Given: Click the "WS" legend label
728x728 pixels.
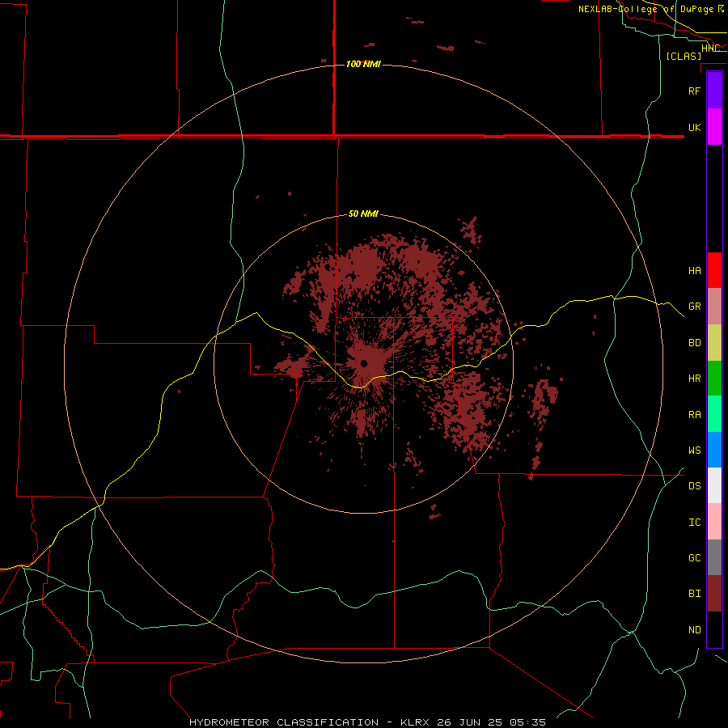Looking at the screenshot, I should pos(695,451).
